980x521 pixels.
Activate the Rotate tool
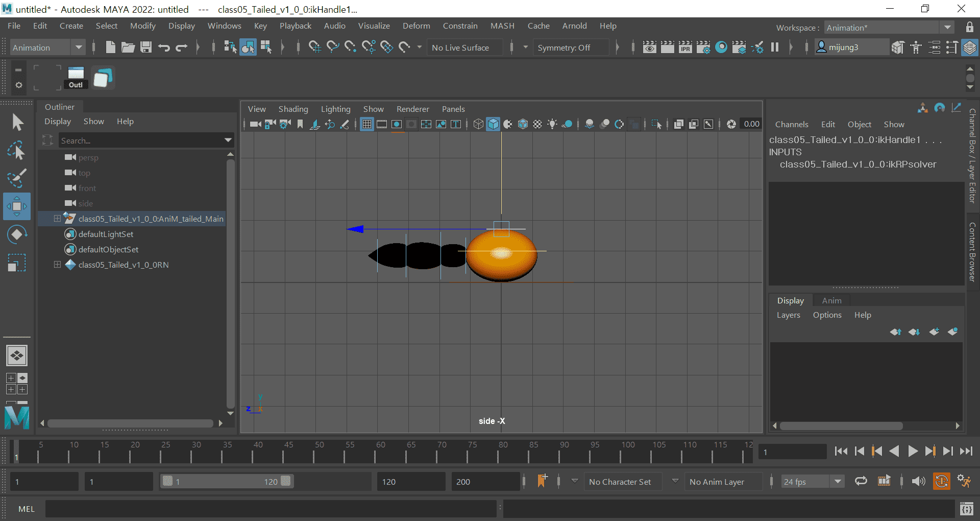17,234
